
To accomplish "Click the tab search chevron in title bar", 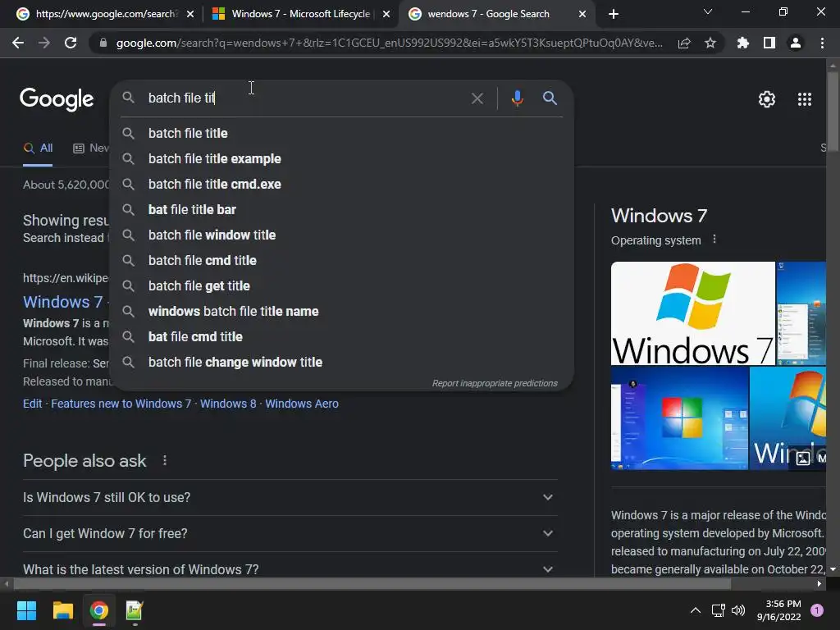I will click(x=708, y=11).
